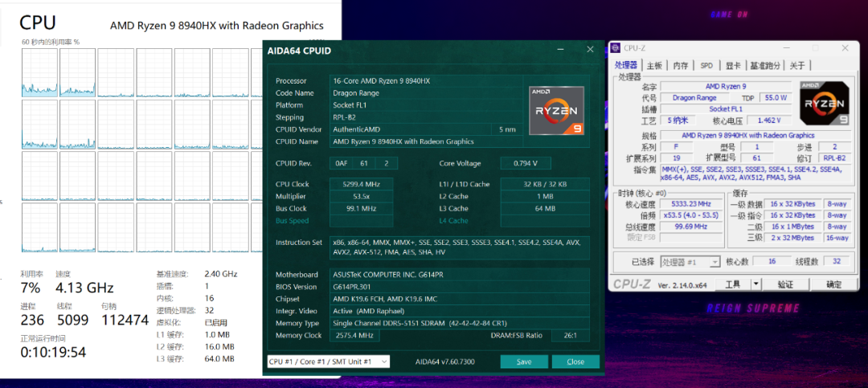The width and height of the screenshot is (868, 388).
Task: Switch to the 处理器 tab in CPU-Z
Action: [628, 65]
